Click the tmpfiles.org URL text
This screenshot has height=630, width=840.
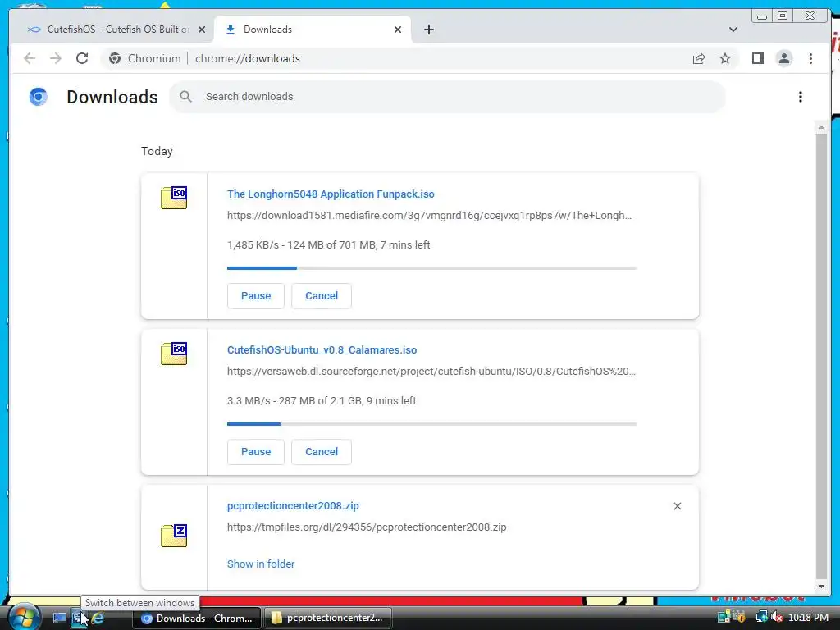[367, 527]
